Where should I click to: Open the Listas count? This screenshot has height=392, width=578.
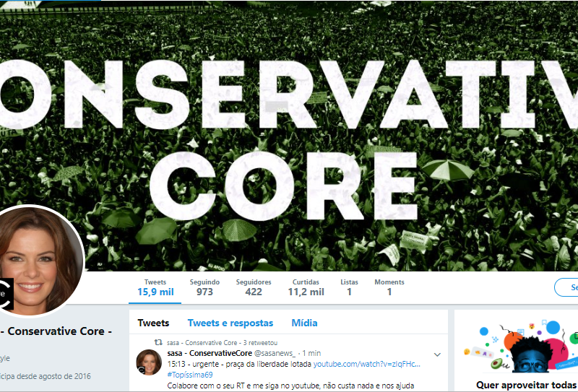coord(349,288)
